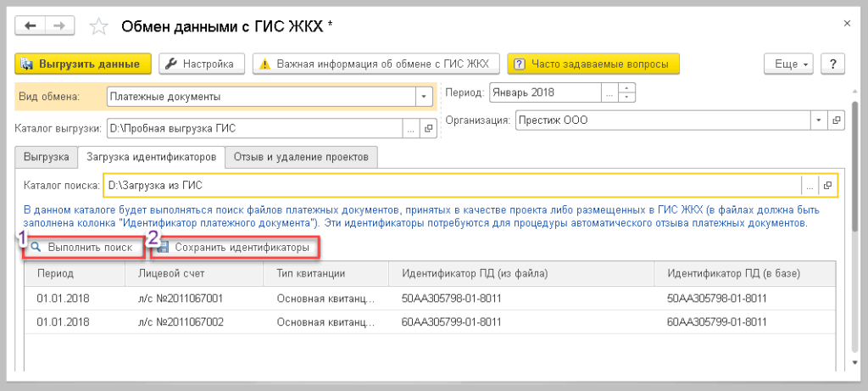Click open icon beside Каталог поиска field
Image resolution: width=868 pixels, height=391 pixels.
point(827,185)
